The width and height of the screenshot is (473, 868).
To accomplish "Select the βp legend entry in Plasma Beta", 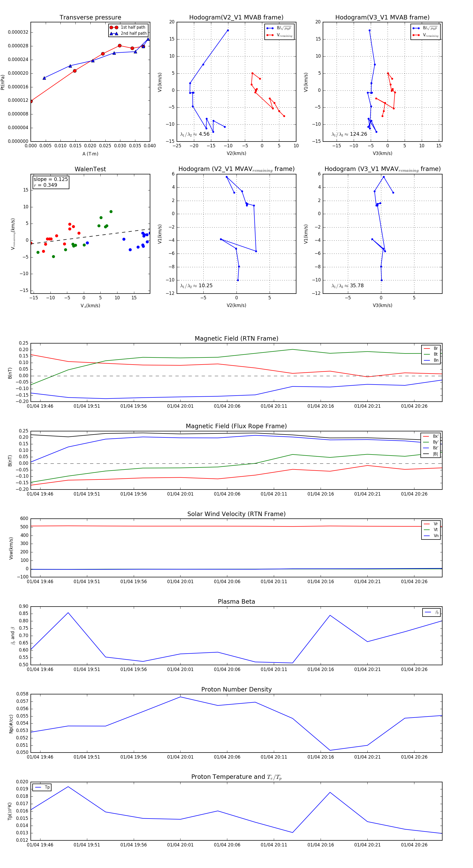I will 431,612.
